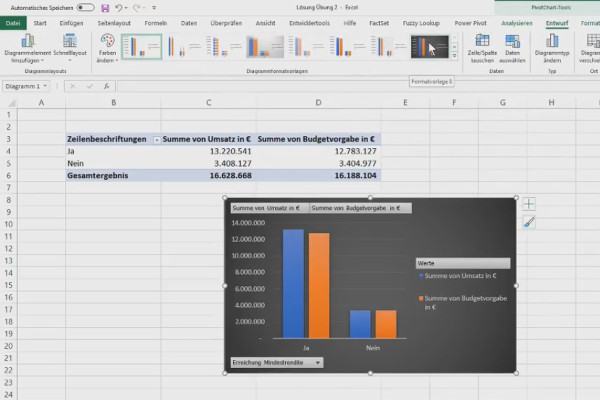Expand the chart styles gallery more arrow
Screen dimensions: 600x400
[x=455, y=56]
